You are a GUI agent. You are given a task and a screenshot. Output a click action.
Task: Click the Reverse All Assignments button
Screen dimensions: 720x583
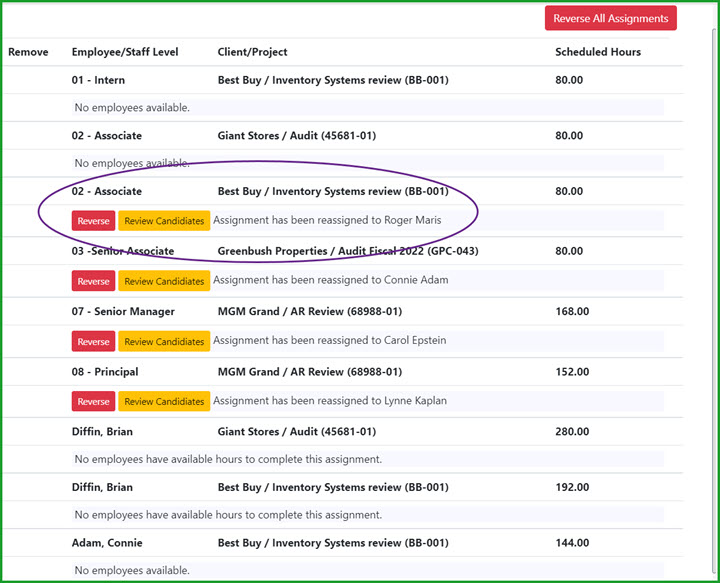point(610,18)
